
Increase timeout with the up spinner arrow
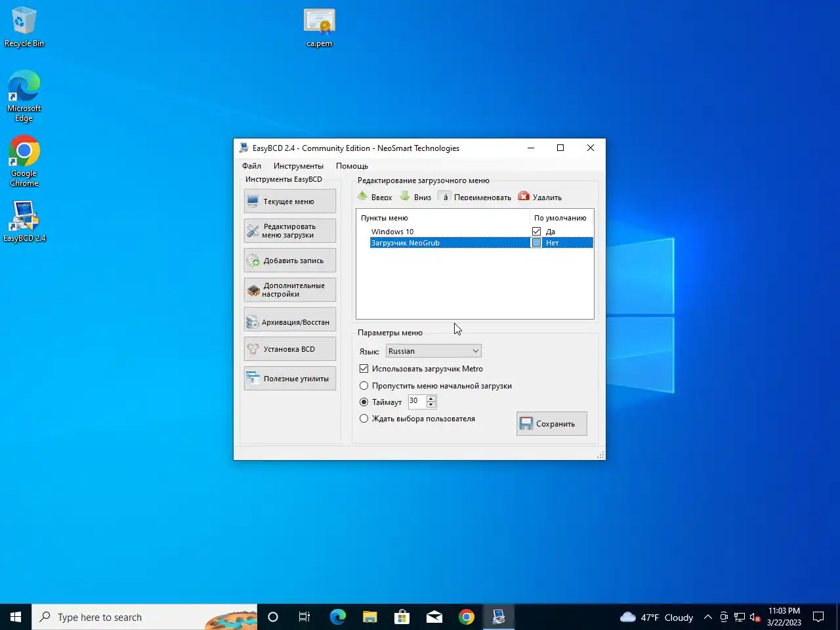431,398
